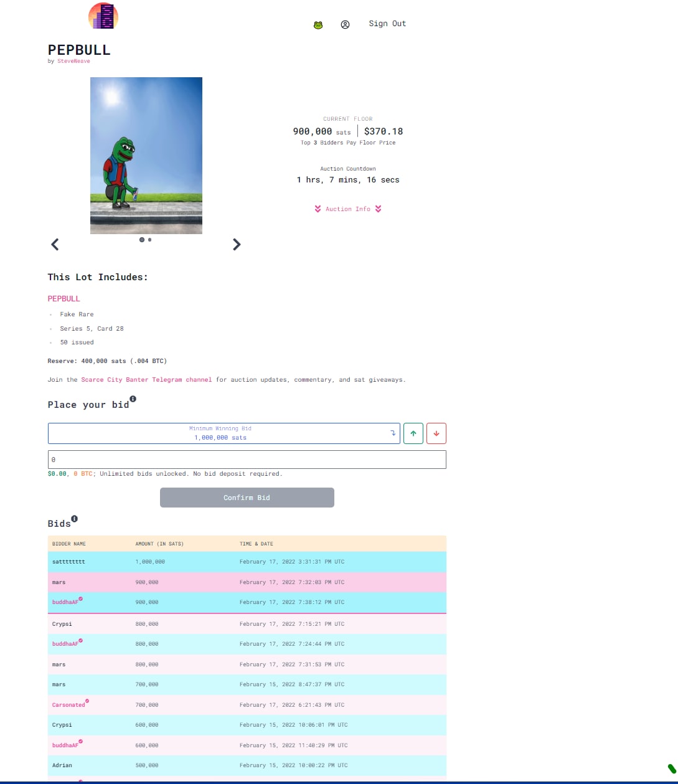
Task: Click the green frog icon in header
Action: pyautogui.click(x=318, y=25)
